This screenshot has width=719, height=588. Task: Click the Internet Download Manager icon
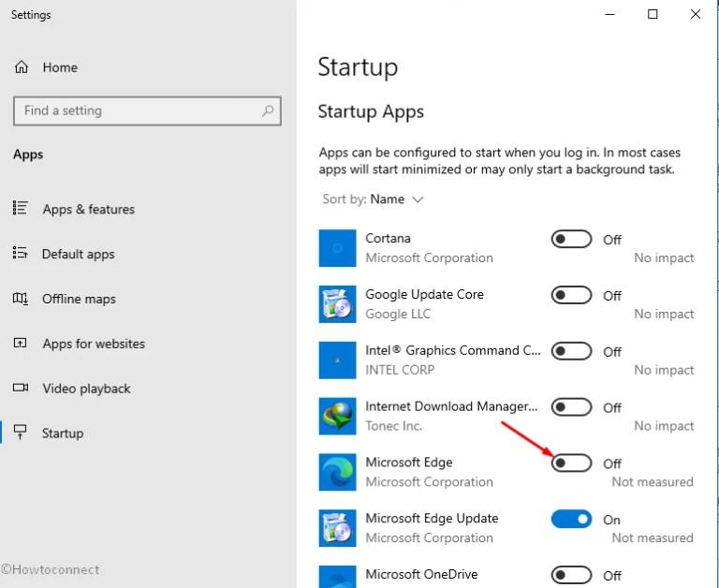[337, 416]
